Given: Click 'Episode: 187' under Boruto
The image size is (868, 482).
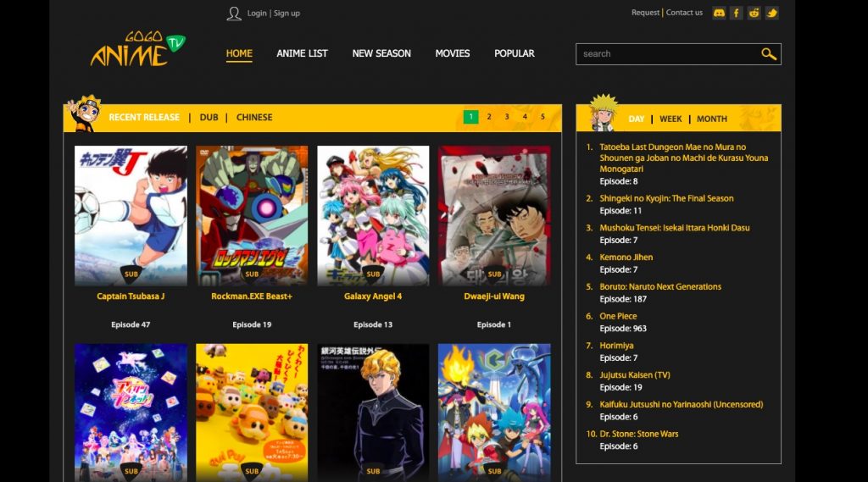Looking at the screenshot, I should (623, 299).
